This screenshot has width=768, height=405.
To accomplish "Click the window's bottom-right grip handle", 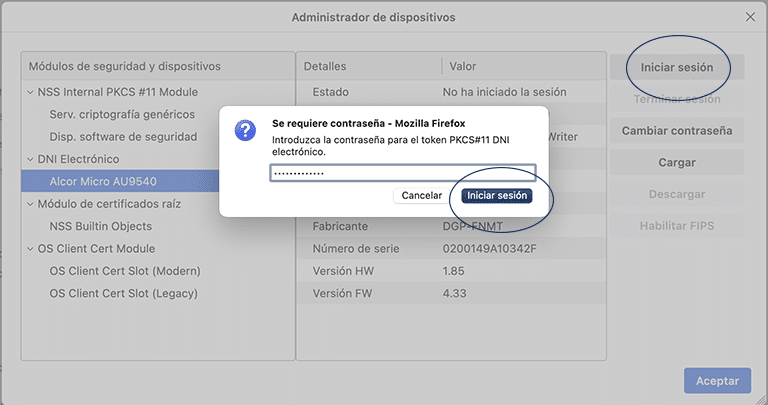I will (762, 399).
